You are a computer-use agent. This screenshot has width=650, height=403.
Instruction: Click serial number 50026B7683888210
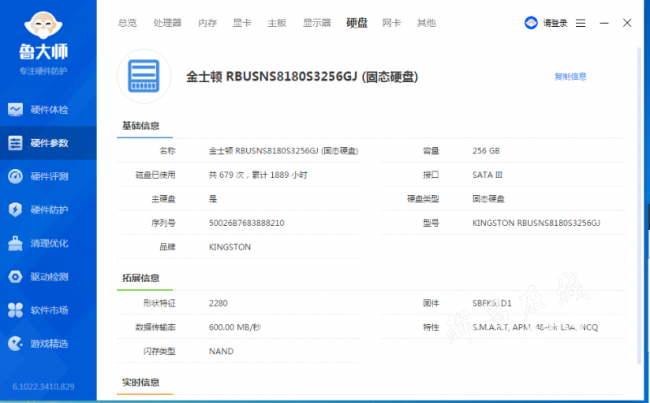(247, 223)
